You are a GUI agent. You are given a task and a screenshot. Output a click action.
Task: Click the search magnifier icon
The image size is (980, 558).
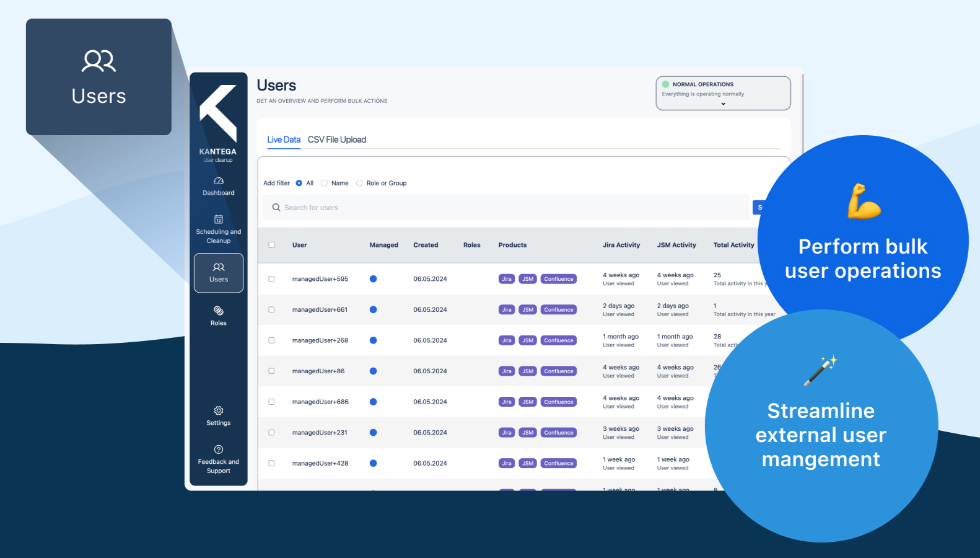[x=276, y=208]
